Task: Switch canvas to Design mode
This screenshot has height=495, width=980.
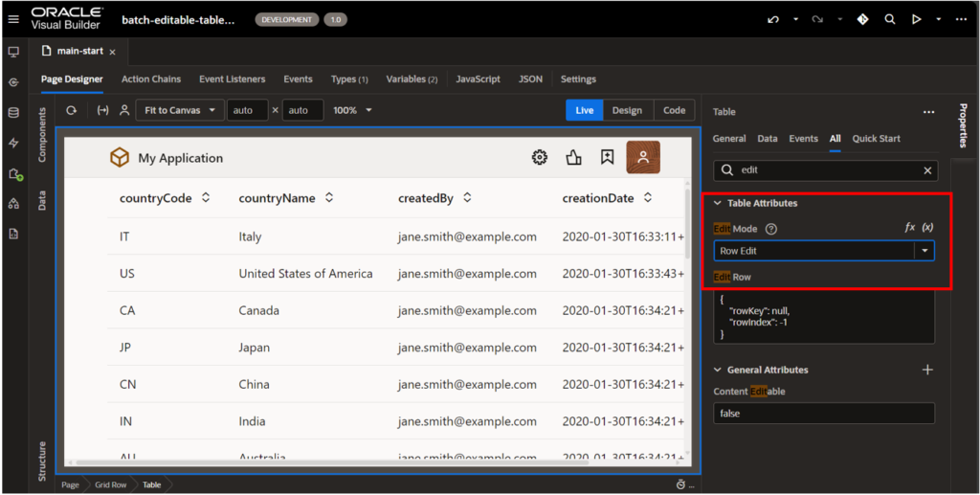Action: [627, 110]
